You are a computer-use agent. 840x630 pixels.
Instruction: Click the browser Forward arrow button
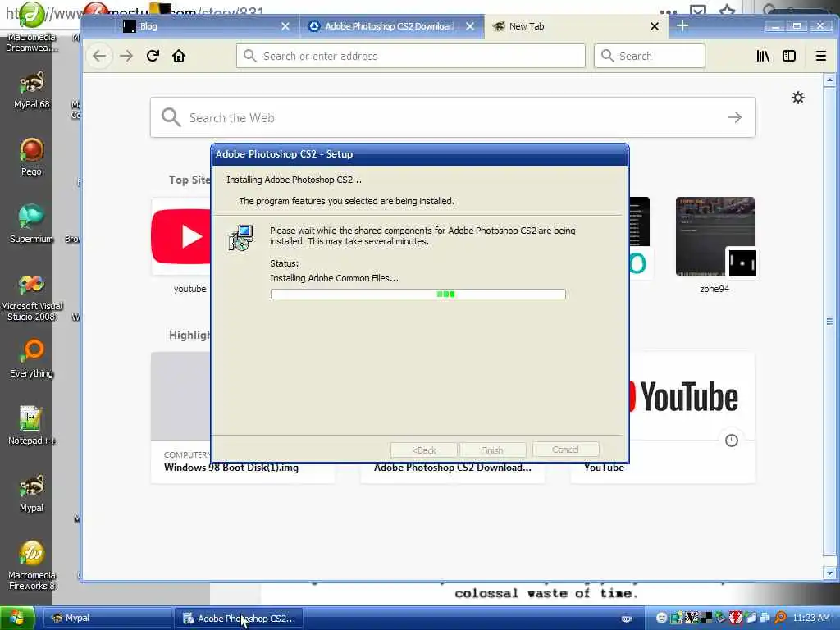126,57
